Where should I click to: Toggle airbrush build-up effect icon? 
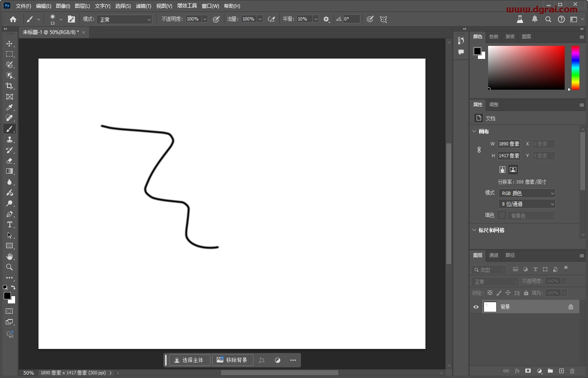click(271, 19)
